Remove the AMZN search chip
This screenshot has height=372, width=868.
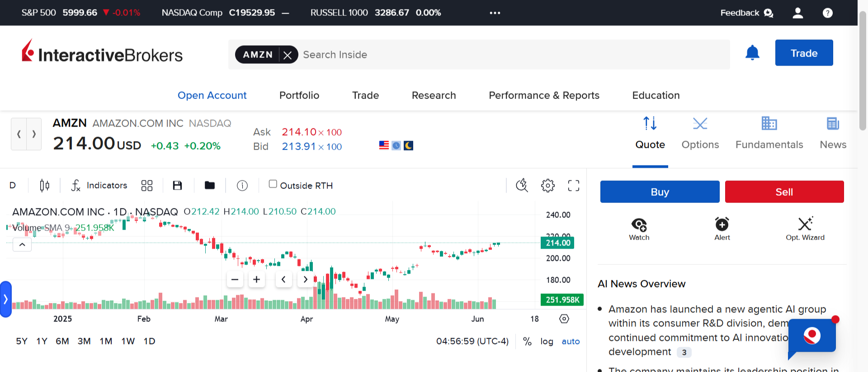[288, 55]
